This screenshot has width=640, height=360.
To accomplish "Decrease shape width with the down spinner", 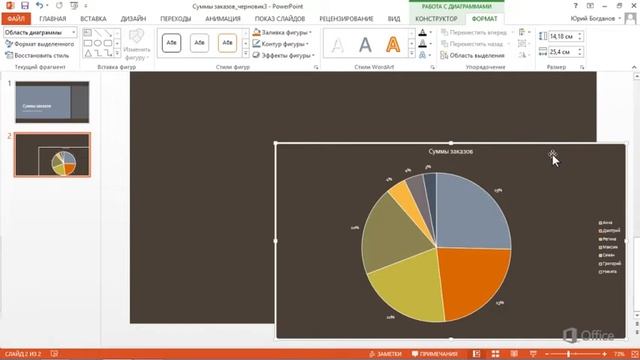I will click(x=580, y=54).
